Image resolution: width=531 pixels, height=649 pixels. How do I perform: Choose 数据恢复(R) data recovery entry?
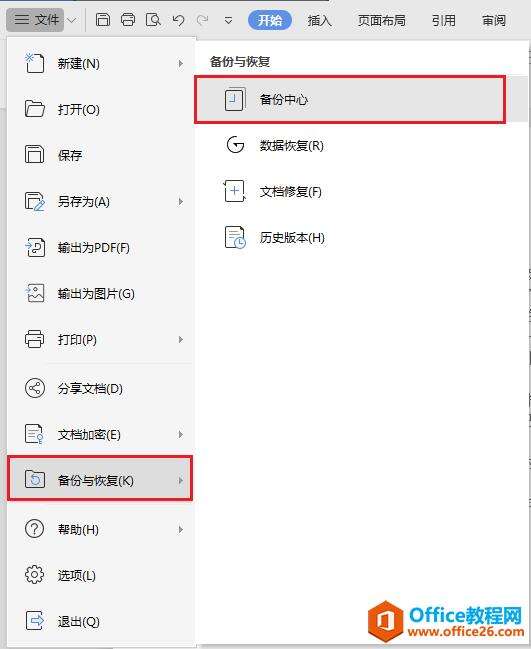click(x=274, y=145)
